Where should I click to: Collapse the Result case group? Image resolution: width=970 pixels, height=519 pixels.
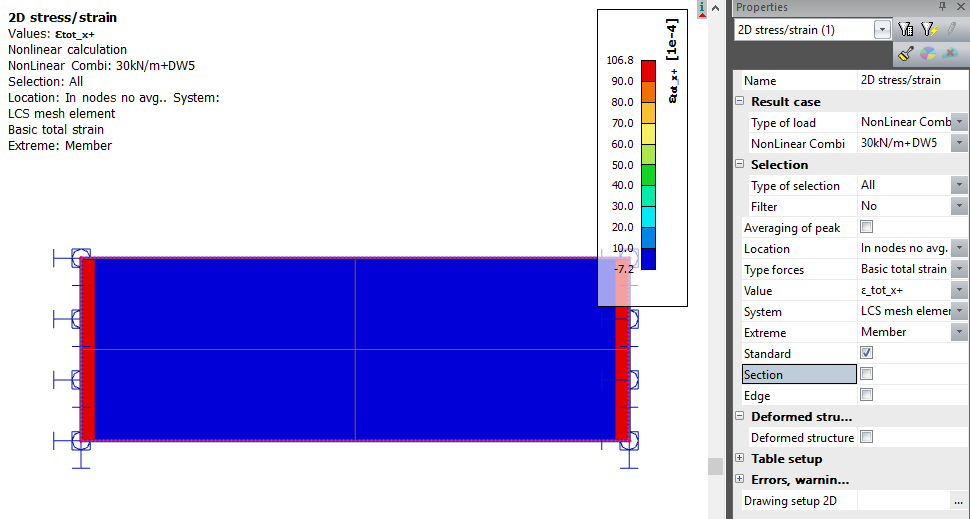(740, 101)
